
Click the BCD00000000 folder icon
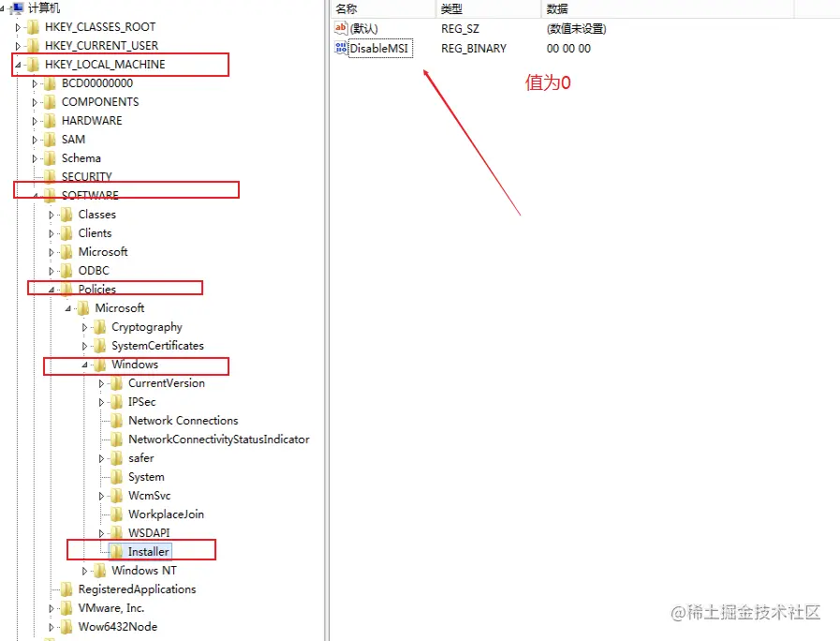click(x=50, y=83)
